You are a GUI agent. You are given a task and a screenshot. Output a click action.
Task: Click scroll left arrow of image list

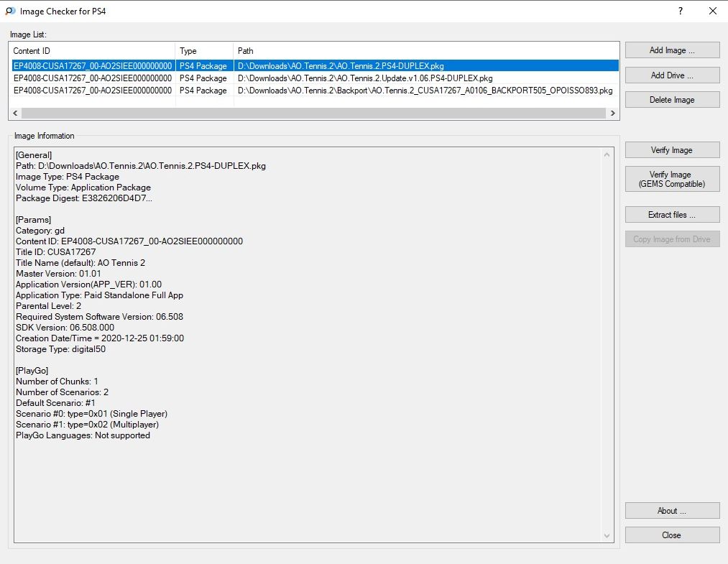(x=15, y=114)
